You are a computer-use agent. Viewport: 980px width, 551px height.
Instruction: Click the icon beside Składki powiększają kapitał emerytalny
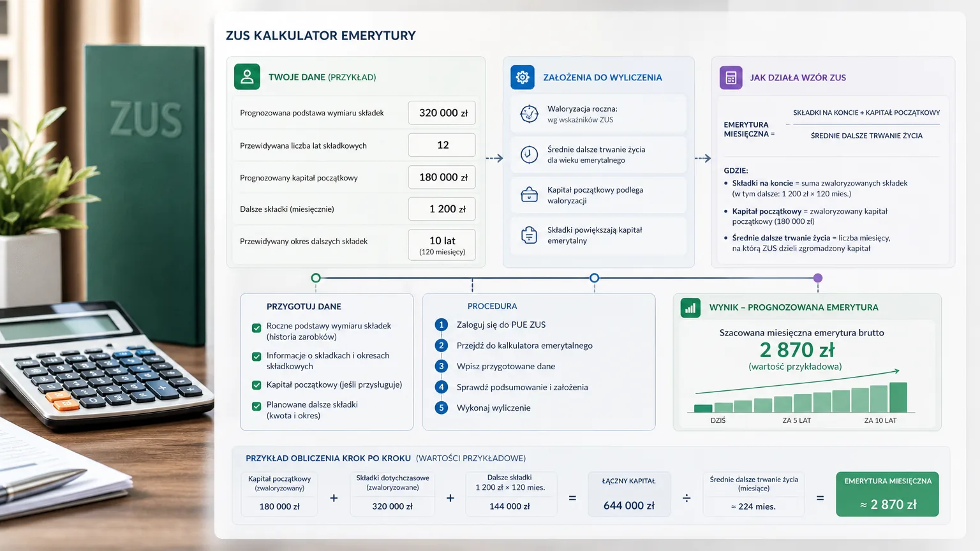pyautogui.click(x=530, y=235)
